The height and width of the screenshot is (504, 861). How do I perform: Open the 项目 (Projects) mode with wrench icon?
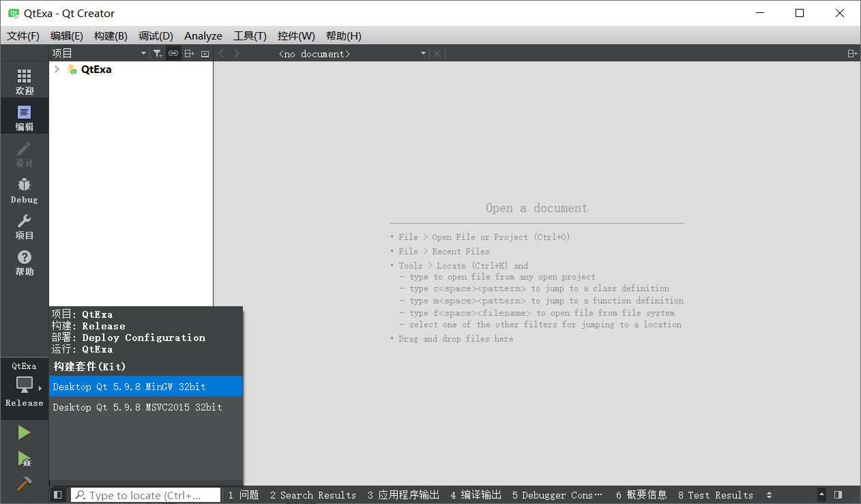[x=25, y=226]
